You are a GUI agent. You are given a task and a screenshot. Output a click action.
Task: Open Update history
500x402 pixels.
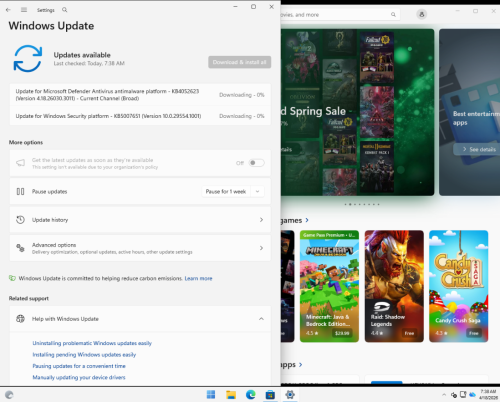coord(140,220)
